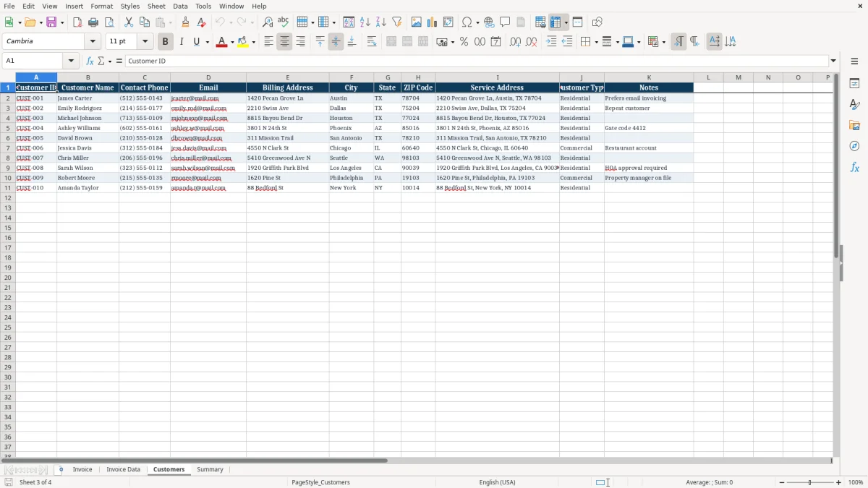Sort ascending A to Z
Screen dimensions: 868x488
point(365,22)
